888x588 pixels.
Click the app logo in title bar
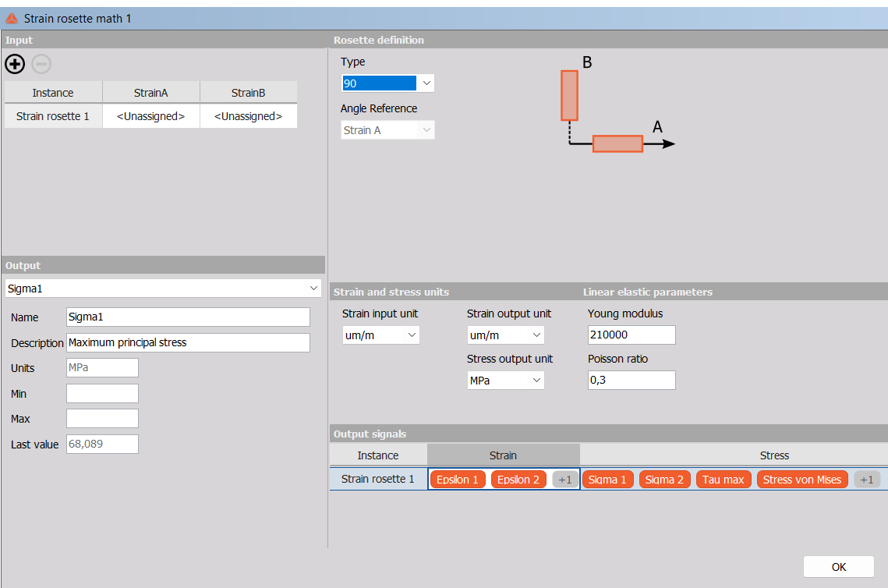pos(12,19)
